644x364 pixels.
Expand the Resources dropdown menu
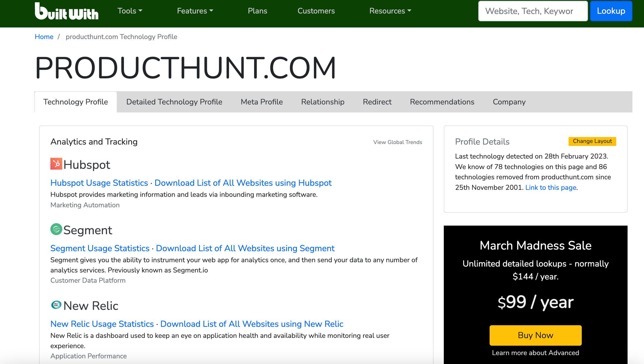390,11
